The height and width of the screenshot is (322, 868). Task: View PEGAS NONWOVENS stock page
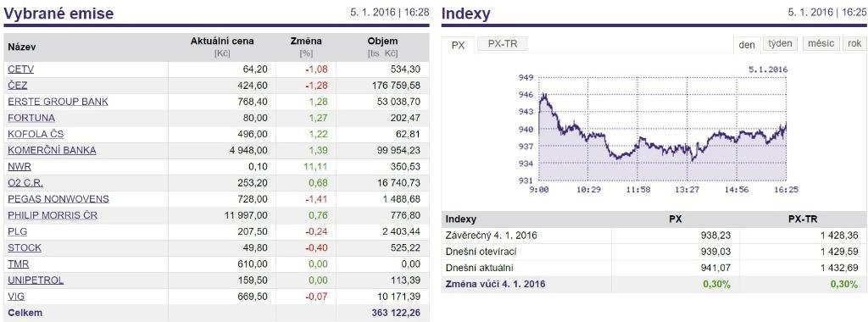click(x=58, y=198)
